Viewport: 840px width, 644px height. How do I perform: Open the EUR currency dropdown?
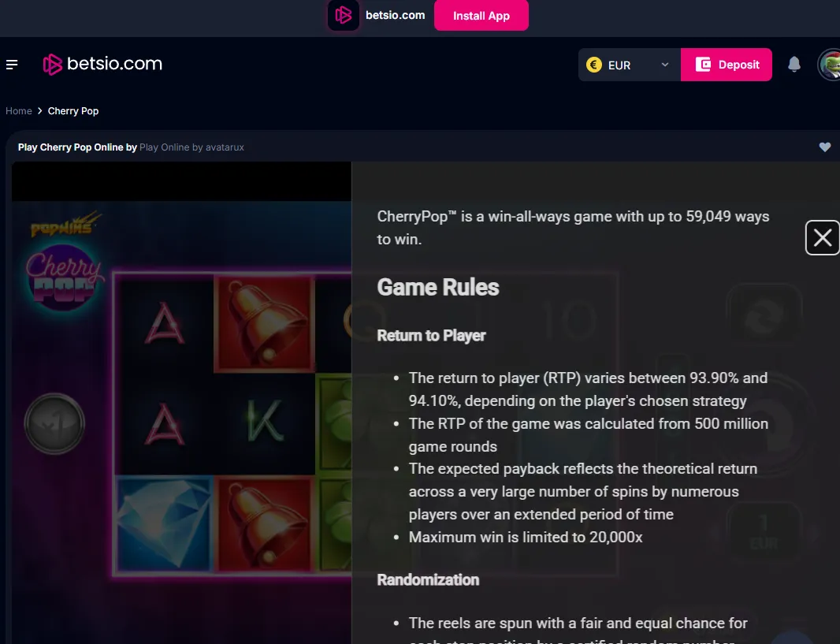pos(630,65)
